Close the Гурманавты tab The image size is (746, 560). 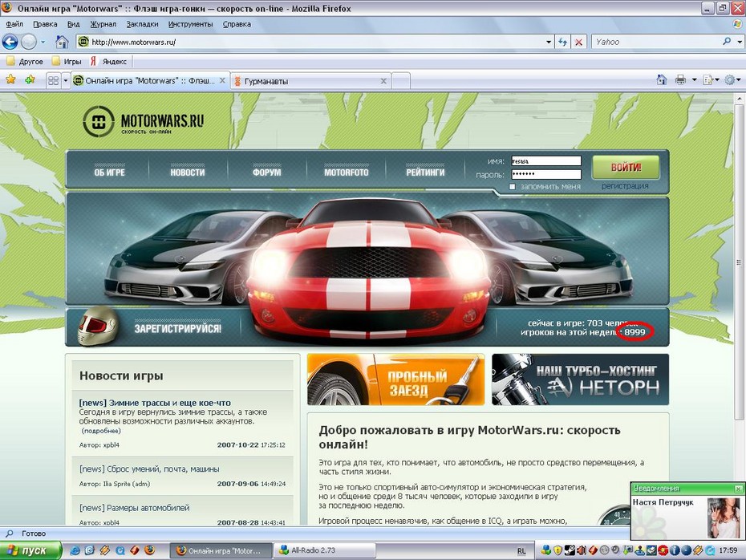point(383,81)
